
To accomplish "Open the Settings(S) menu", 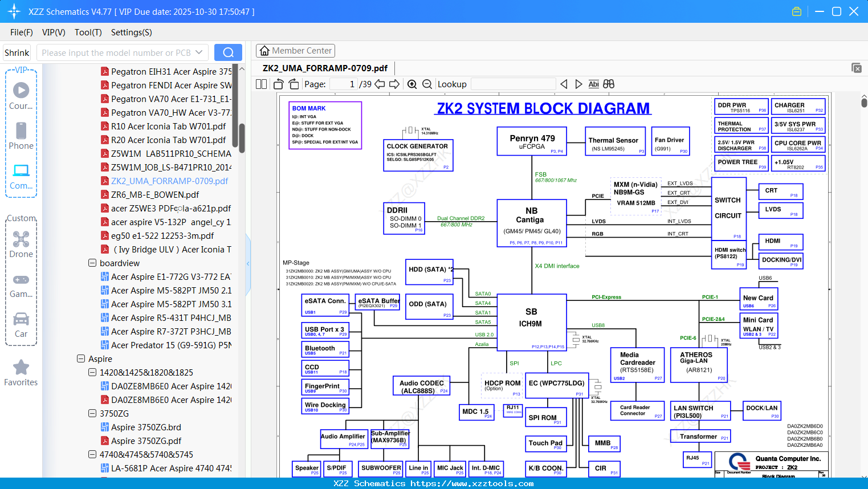I will tap(132, 32).
